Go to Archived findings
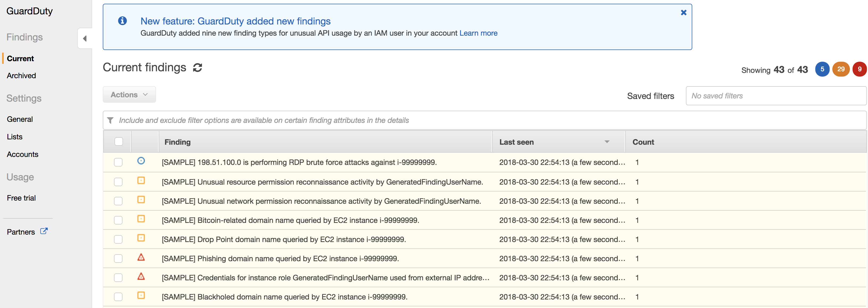868x308 pixels. click(x=21, y=76)
